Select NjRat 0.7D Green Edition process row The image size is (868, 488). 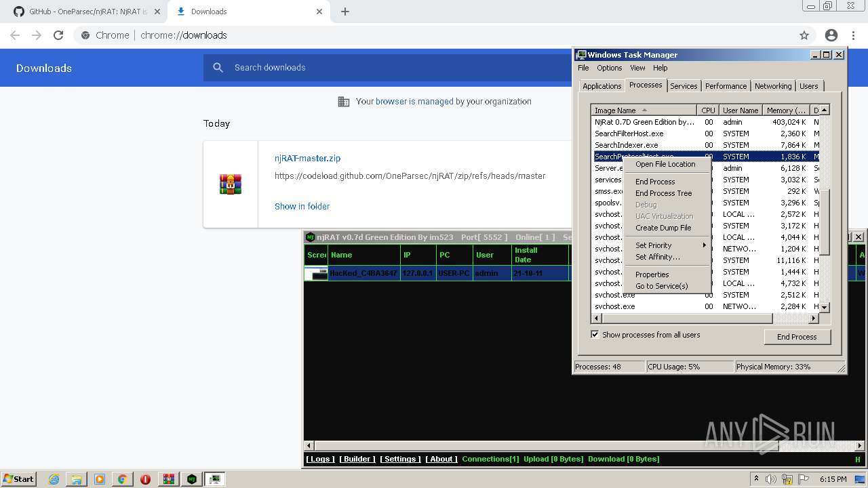coord(706,122)
